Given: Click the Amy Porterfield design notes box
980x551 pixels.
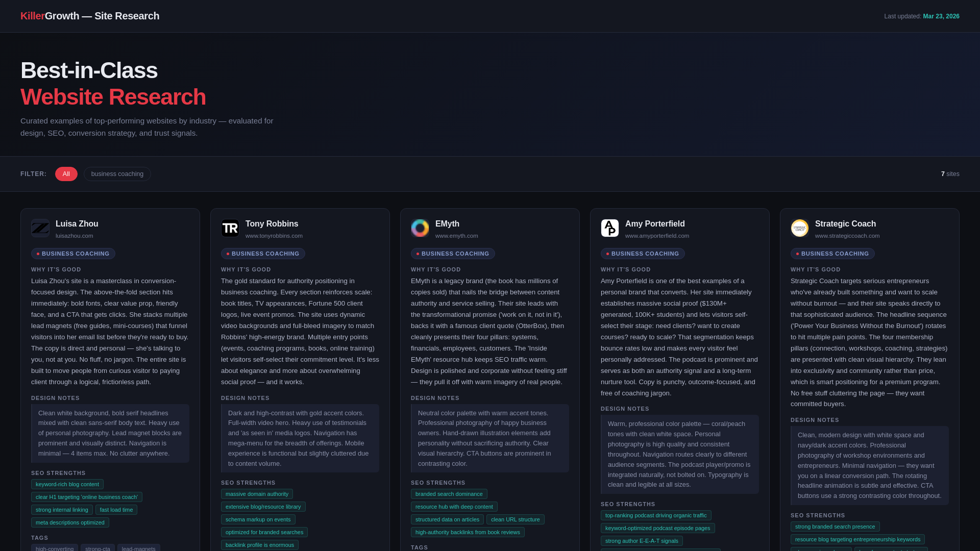Looking at the screenshot, I should coord(680,454).
